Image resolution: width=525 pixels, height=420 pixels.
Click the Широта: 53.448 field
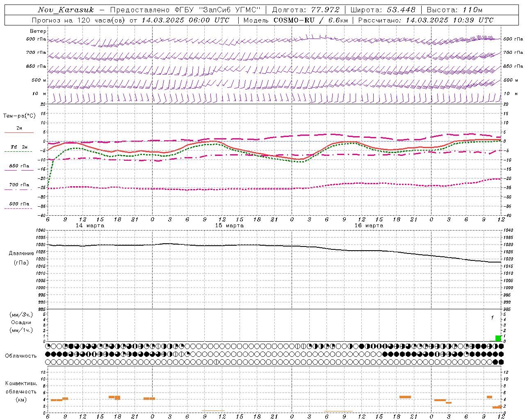coord(383,10)
